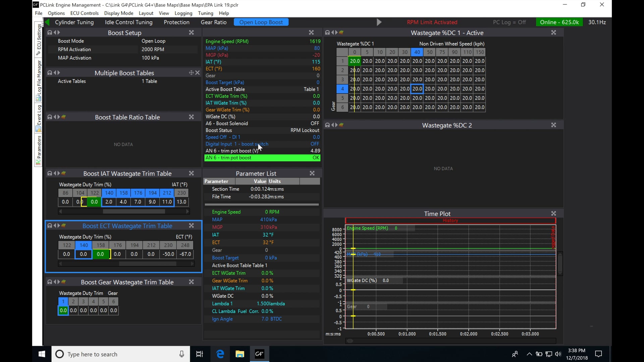The width and height of the screenshot is (644, 362).
Task: Click the lock icon in Boost Setup header
Action: 50,33
